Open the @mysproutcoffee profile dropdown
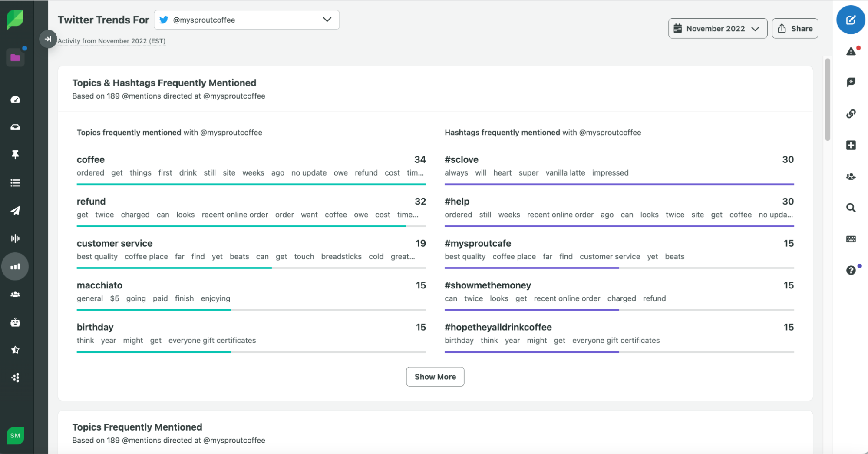This screenshot has height=454, width=868. point(246,20)
